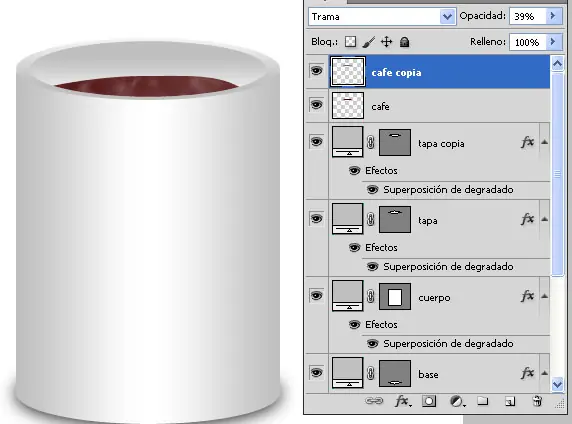The image size is (572, 424).
Task: Hide the cafe copia layer
Action: tap(316, 70)
